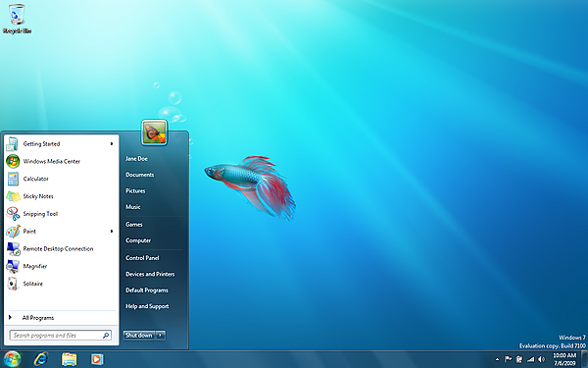Image resolution: width=588 pixels, height=368 pixels.
Task: Launch Windows Media Player from taskbar
Action: tap(97, 359)
